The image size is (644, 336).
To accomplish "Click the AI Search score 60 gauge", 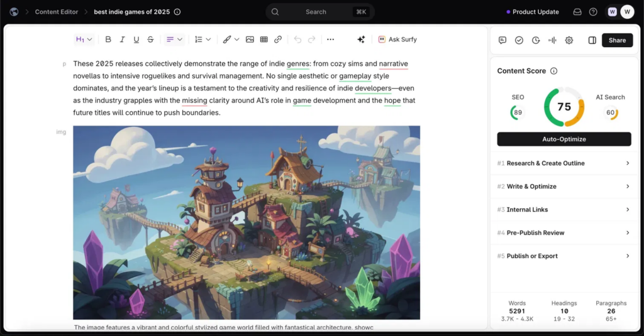I will pyautogui.click(x=611, y=112).
